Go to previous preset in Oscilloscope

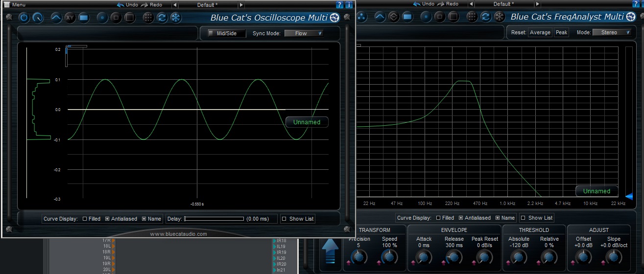click(175, 5)
